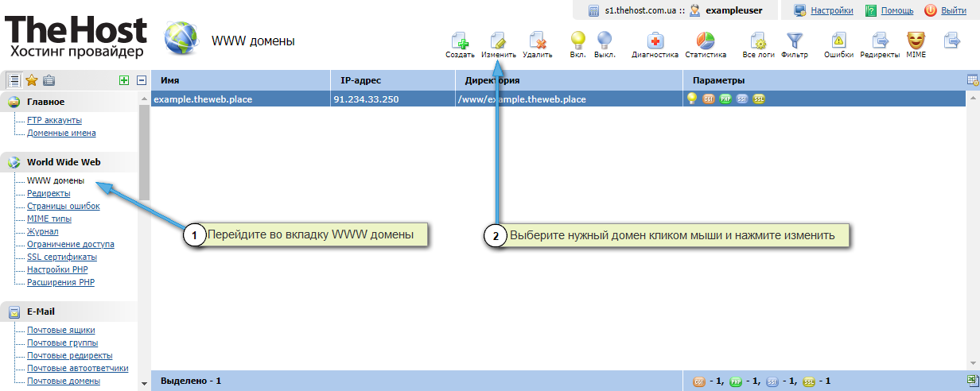The width and height of the screenshot is (980, 391).
Task: Click the Параметры column header
Action: [x=824, y=80]
